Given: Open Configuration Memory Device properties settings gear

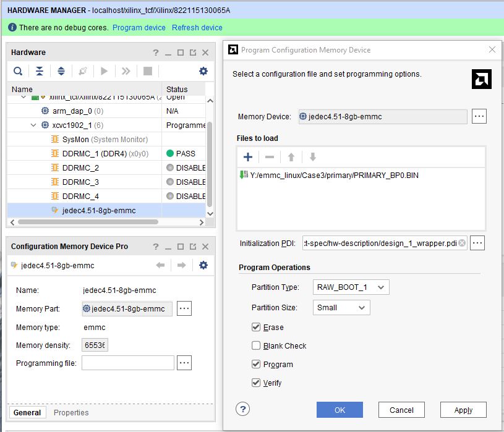Looking at the screenshot, I should pos(203,265).
